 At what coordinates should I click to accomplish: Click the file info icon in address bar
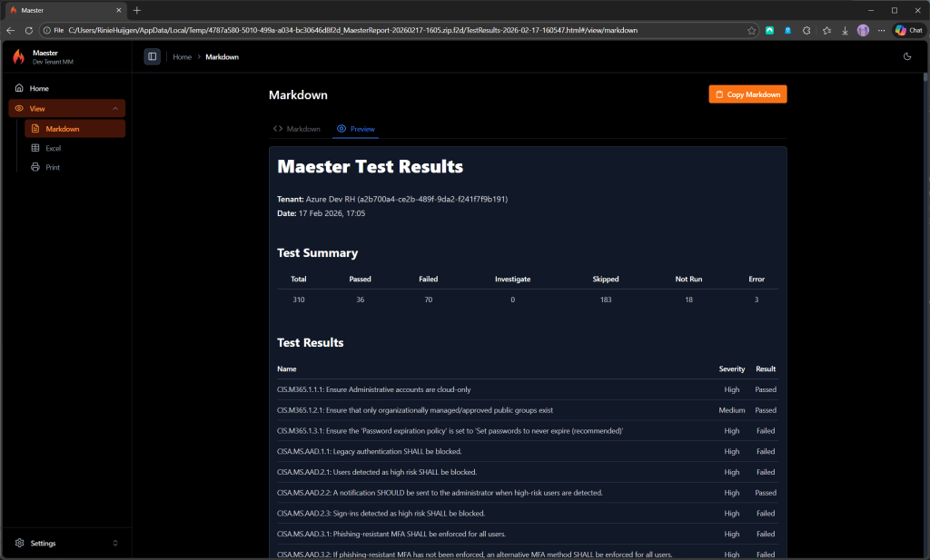47,30
